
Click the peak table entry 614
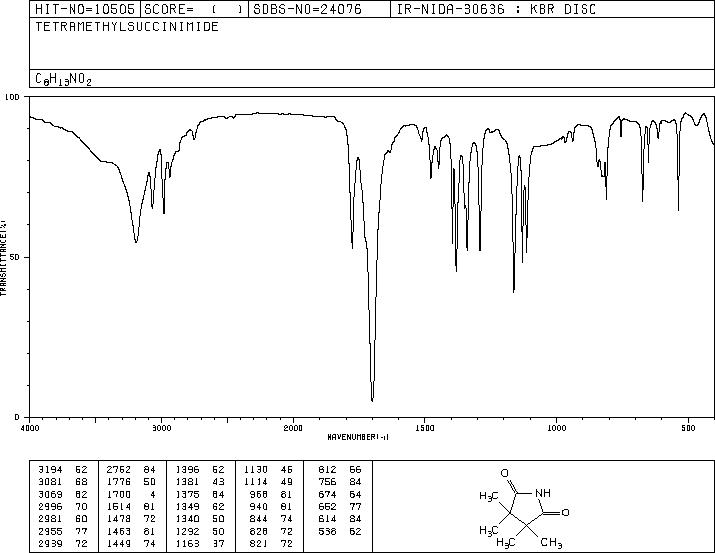pos(327,519)
